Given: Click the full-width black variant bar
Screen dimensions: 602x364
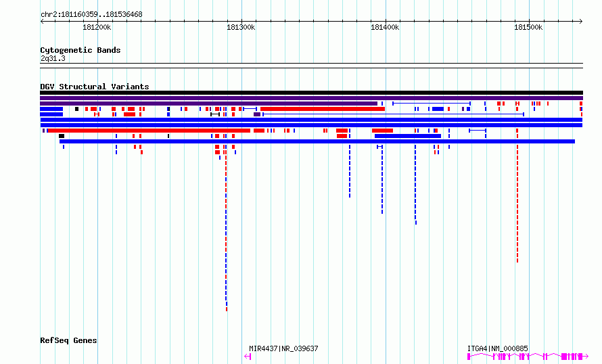Looking at the screenshot, I should [x=311, y=93].
